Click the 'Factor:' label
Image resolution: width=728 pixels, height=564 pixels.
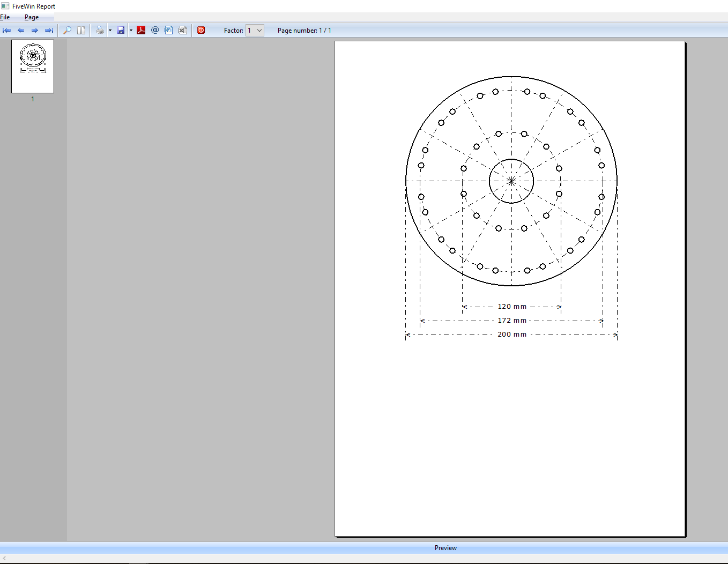point(234,31)
